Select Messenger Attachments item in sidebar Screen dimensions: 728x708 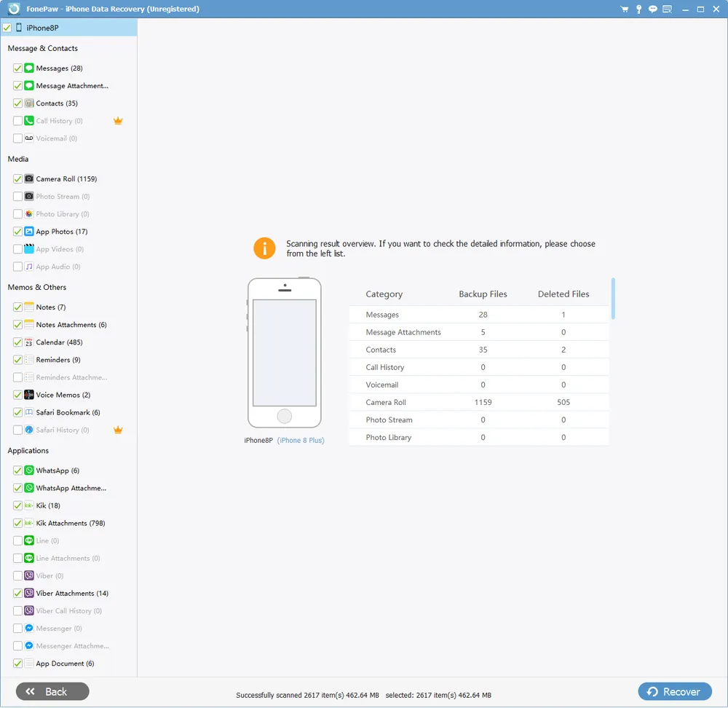[72, 646]
